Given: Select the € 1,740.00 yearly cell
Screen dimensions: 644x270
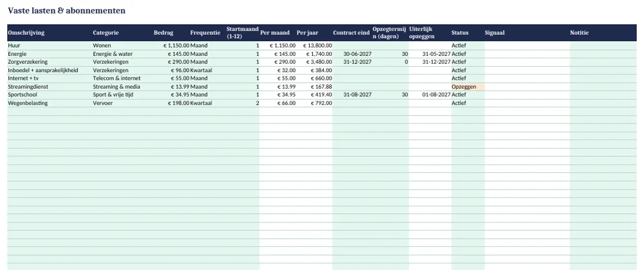Looking at the screenshot, I should tap(314, 53).
